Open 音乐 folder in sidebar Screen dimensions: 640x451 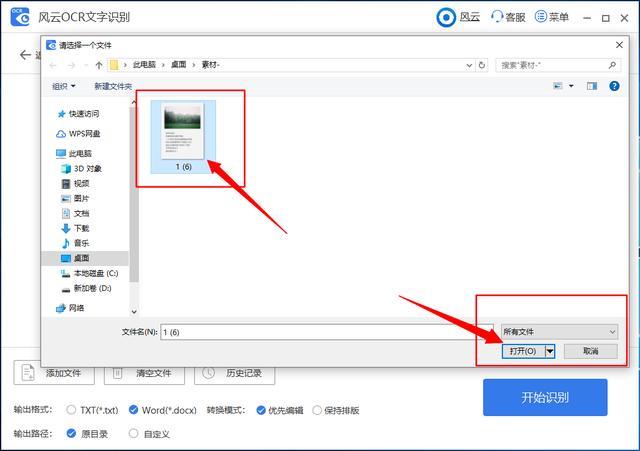[x=76, y=243]
